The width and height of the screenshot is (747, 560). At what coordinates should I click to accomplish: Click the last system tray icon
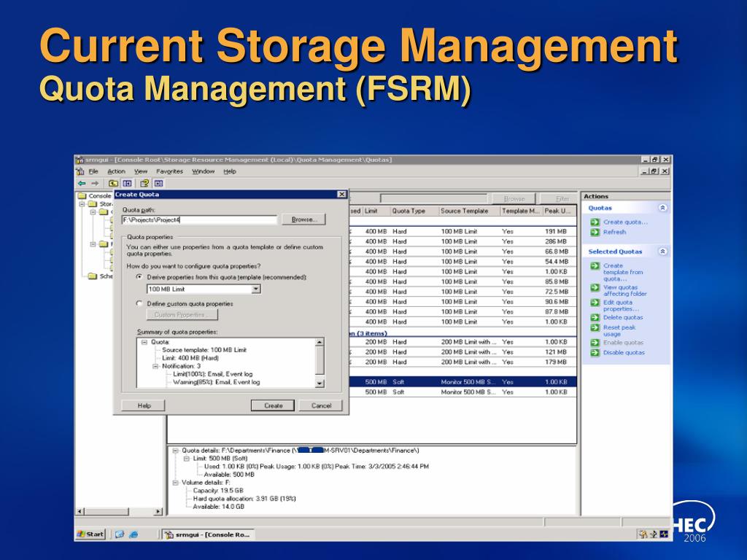click(x=664, y=534)
